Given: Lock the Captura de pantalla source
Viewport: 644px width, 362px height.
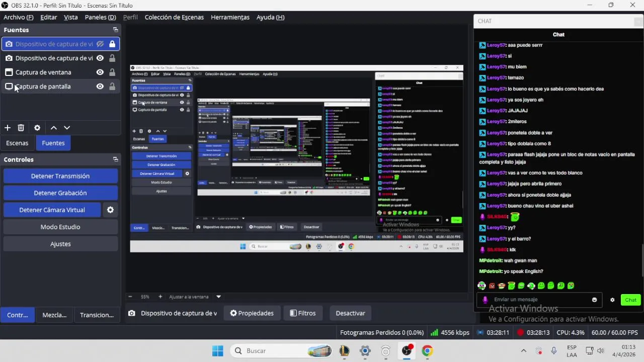Looking at the screenshot, I should 112,86.
